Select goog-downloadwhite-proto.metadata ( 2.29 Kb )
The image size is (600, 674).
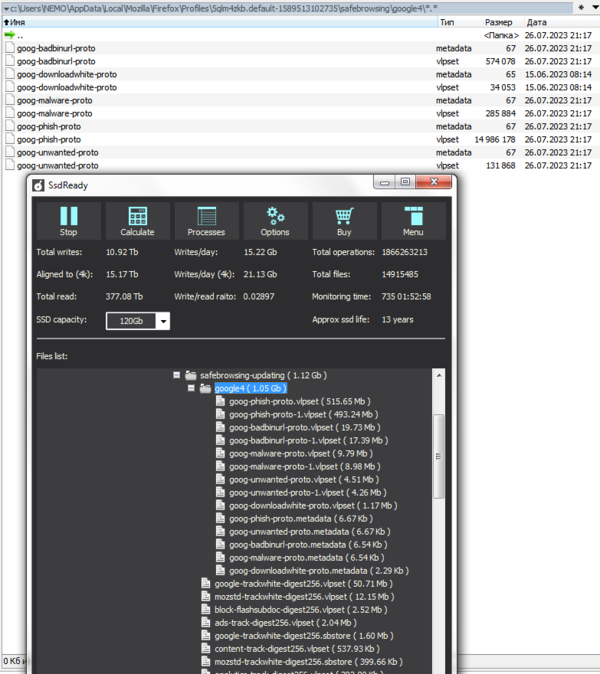(x=319, y=571)
